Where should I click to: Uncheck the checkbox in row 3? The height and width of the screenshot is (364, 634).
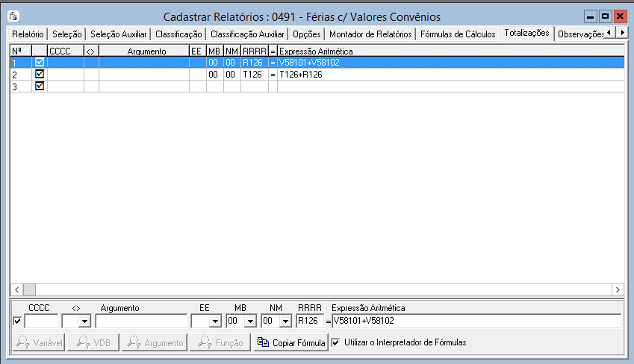[40, 86]
